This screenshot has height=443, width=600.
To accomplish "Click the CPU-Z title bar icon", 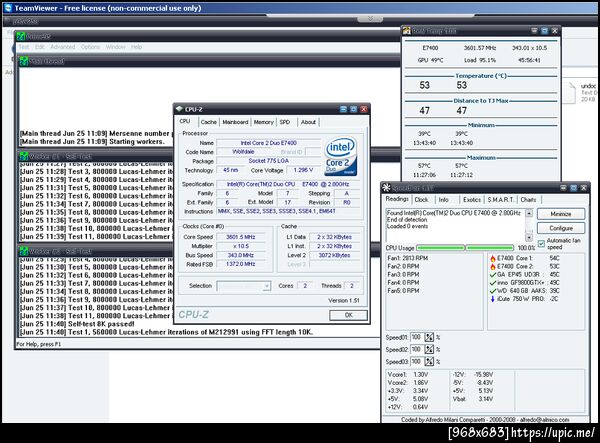I will [x=179, y=109].
